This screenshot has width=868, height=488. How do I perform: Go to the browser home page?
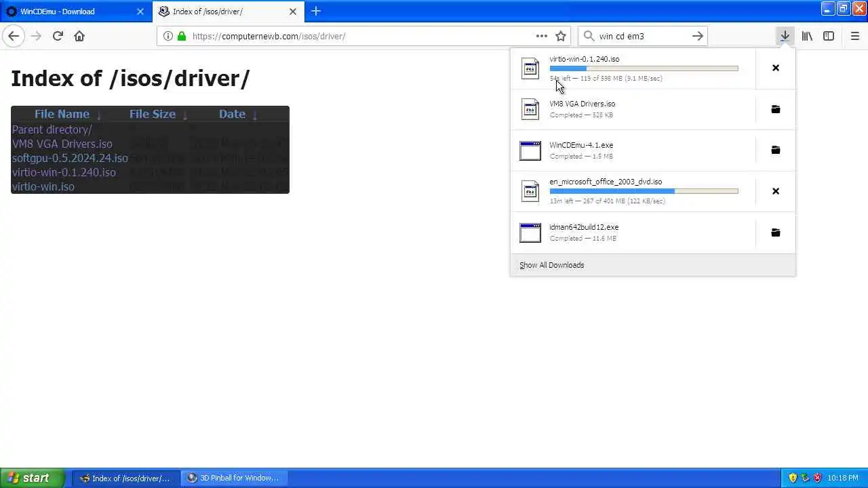coord(79,36)
